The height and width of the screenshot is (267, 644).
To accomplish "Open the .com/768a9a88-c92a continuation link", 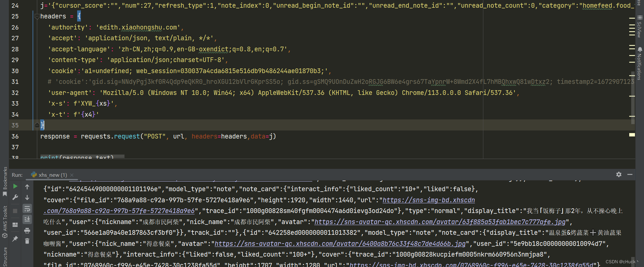I will click(119, 211).
